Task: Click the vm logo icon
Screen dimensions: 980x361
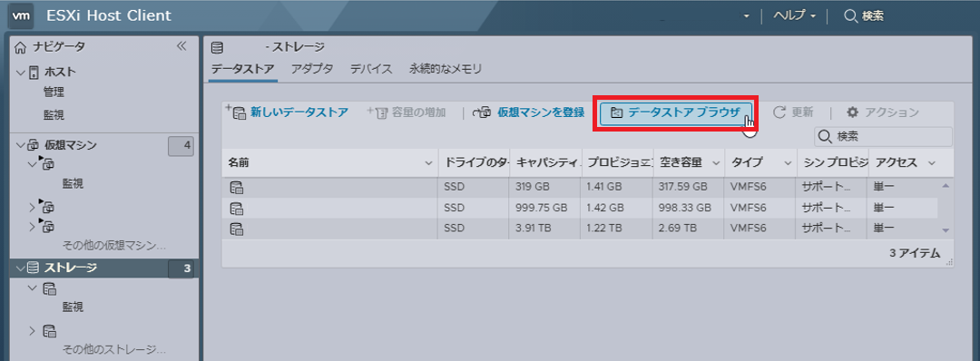Action: pos(21,16)
